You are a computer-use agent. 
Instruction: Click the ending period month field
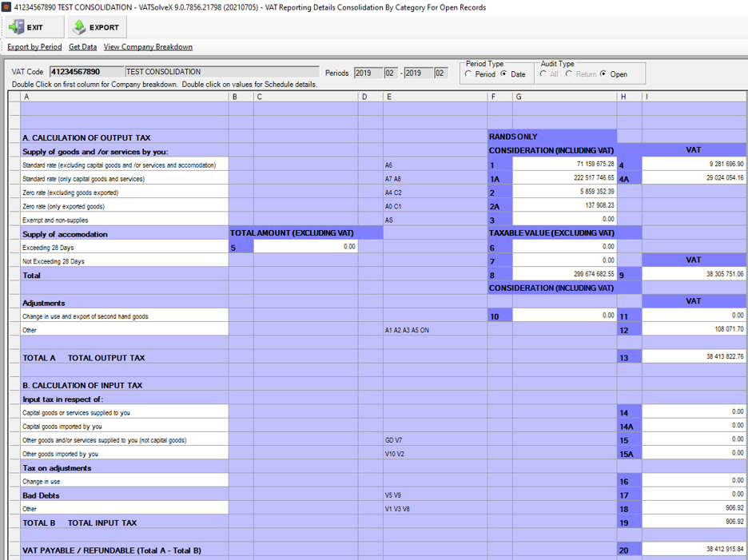pos(441,73)
